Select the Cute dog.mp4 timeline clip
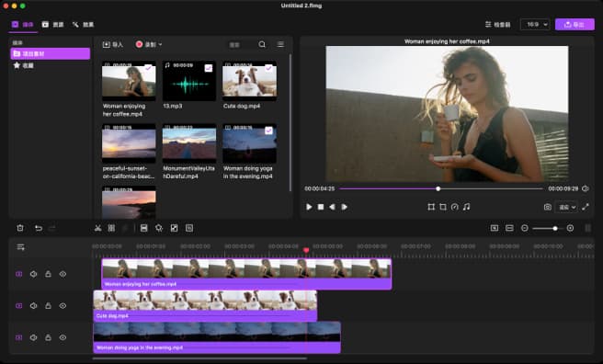603x364 pixels. click(205, 305)
